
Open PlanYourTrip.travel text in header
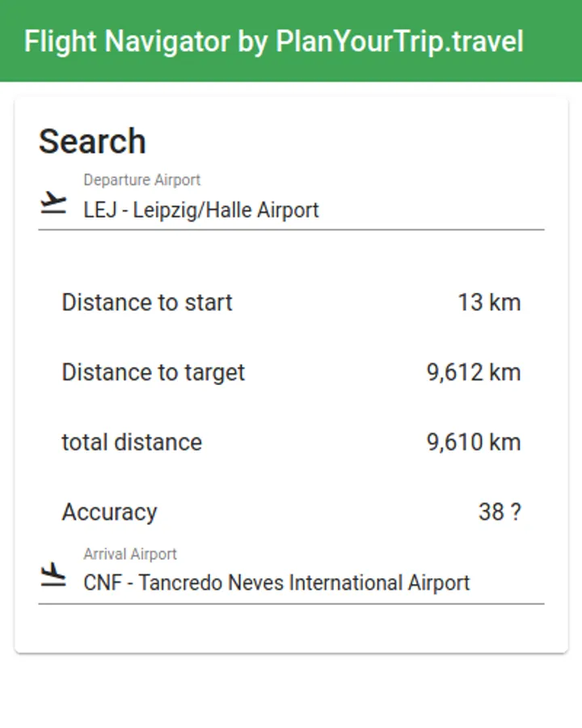(x=399, y=41)
